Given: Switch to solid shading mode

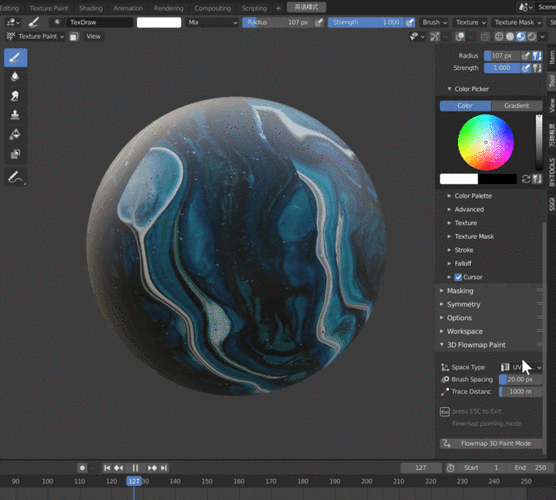Looking at the screenshot, I should [510, 37].
